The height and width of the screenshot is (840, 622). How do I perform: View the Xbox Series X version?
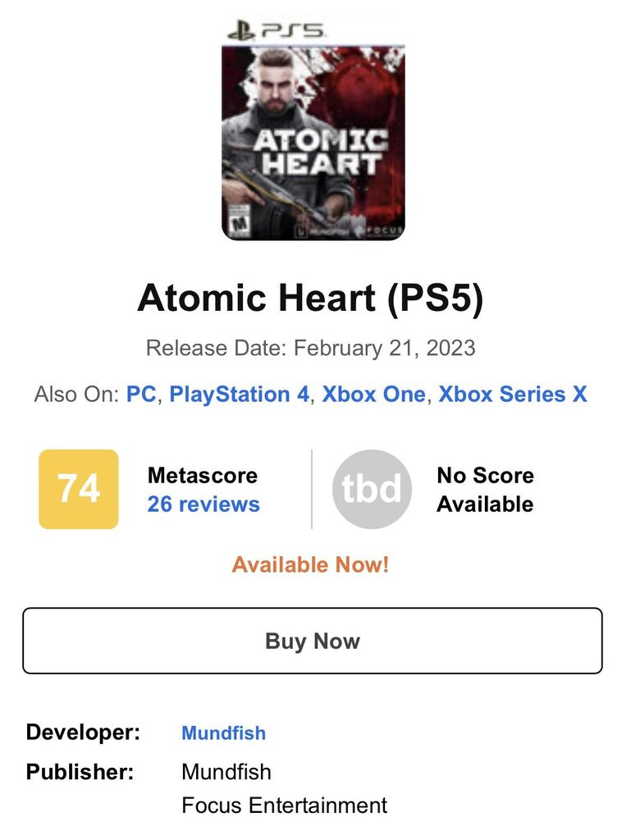tap(513, 394)
